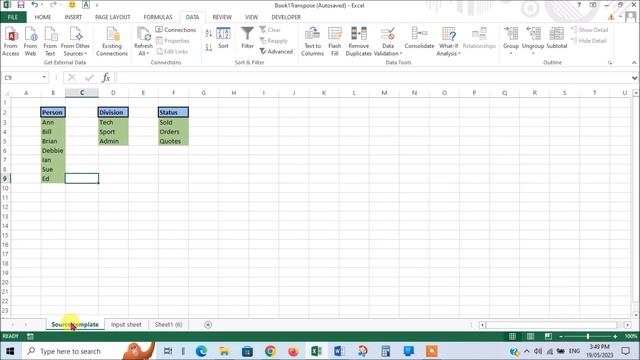Collapse the ribbon arrow
Image resolution: width=640 pixels, height=360 pixels.
click(x=634, y=63)
